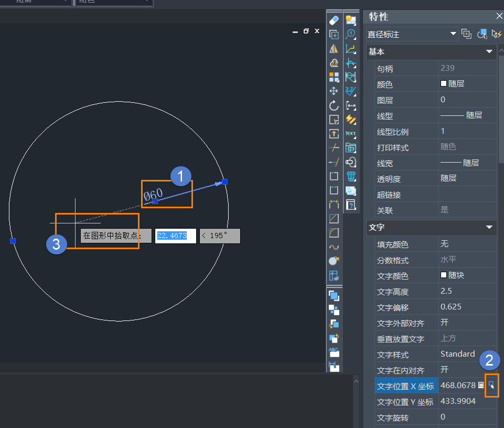Open the green Text tool
This screenshot has height=428, width=504.
coord(351,134)
